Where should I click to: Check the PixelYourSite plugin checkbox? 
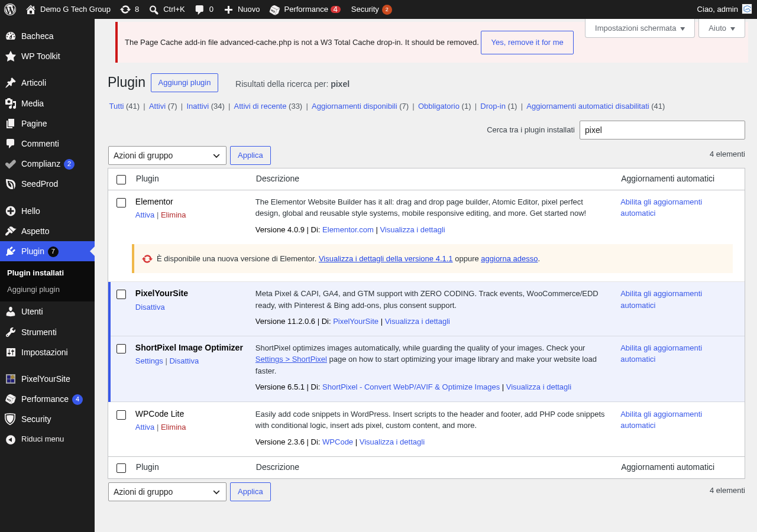pyautogui.click(x=121, y=294)
